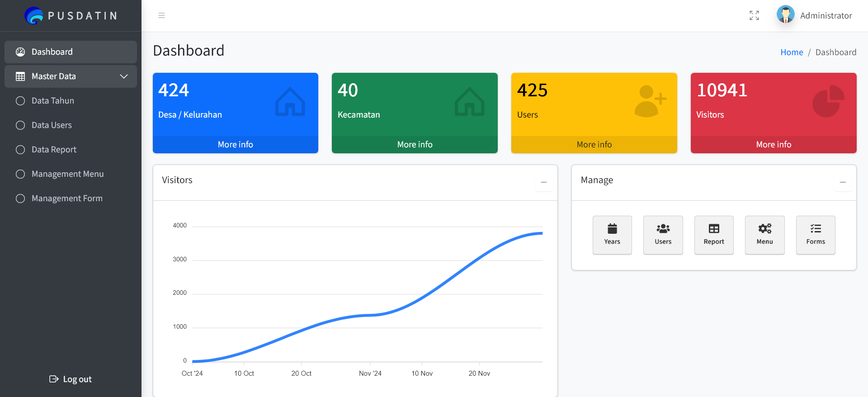Click the Oct '24 axis label
The image size is (868, 397).
click(192, 373)
